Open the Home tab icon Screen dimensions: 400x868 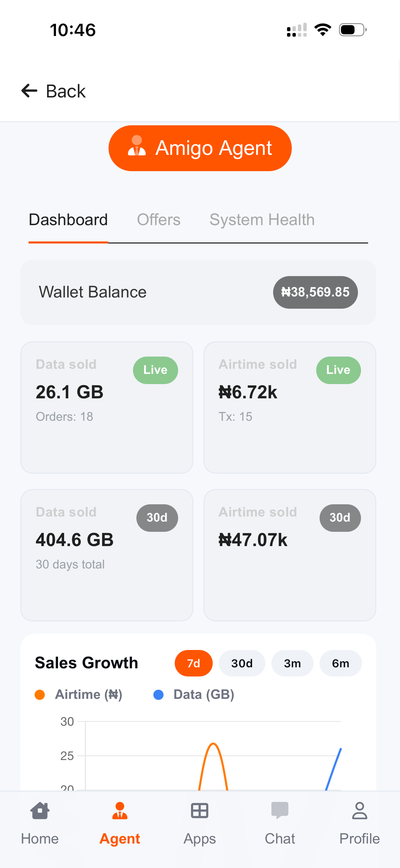(40, 811)
